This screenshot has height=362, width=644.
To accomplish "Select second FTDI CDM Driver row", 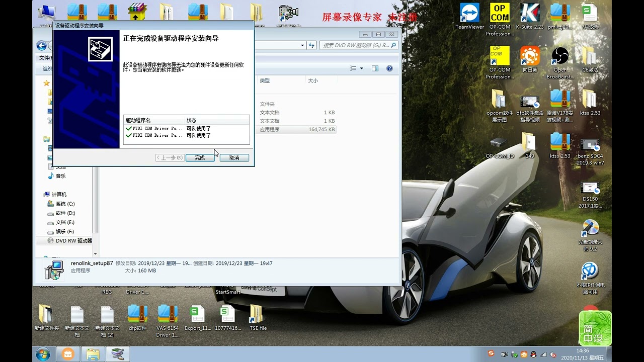I will (186, 135).
